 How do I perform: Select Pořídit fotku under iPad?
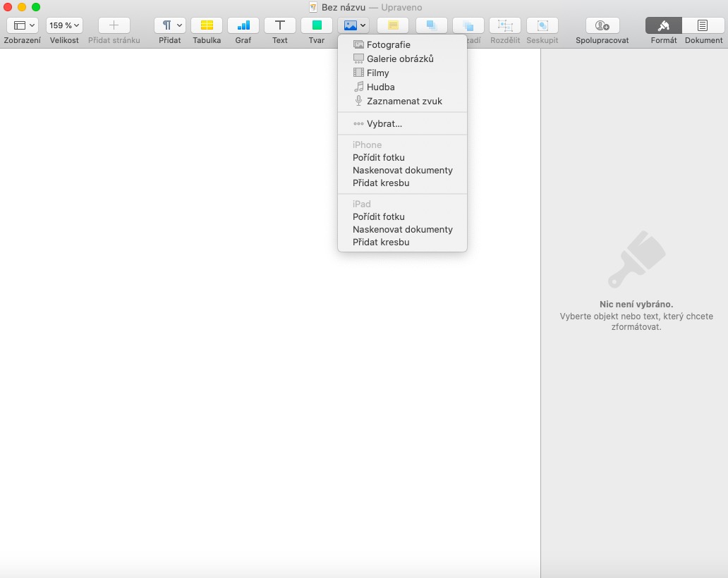click(402, 216)
